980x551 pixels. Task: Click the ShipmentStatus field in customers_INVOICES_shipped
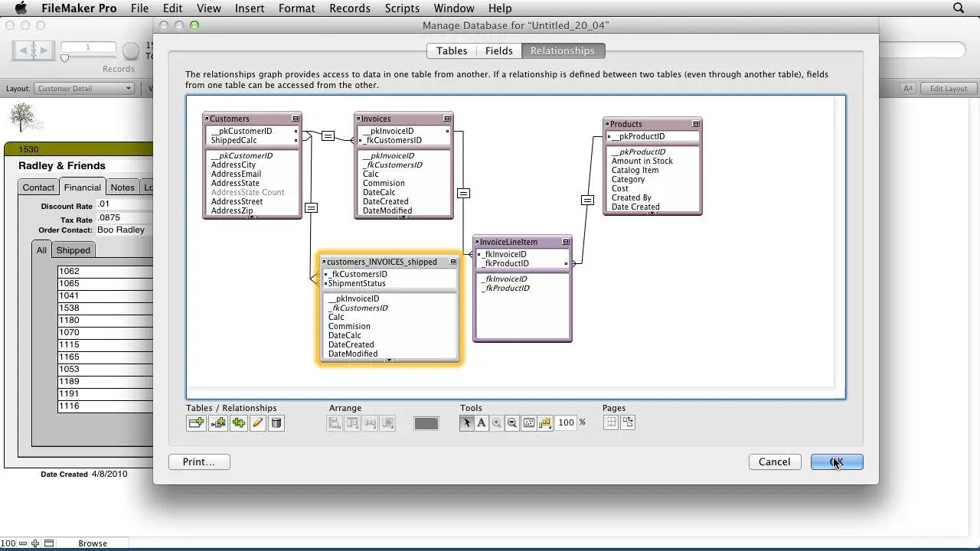357,283
